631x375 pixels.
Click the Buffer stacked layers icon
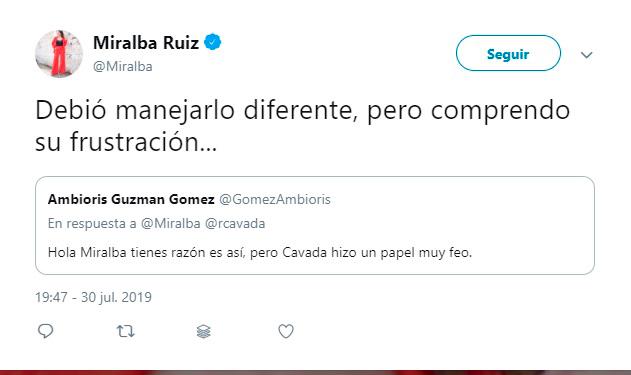pyautogui.click(x=204, y=332)
